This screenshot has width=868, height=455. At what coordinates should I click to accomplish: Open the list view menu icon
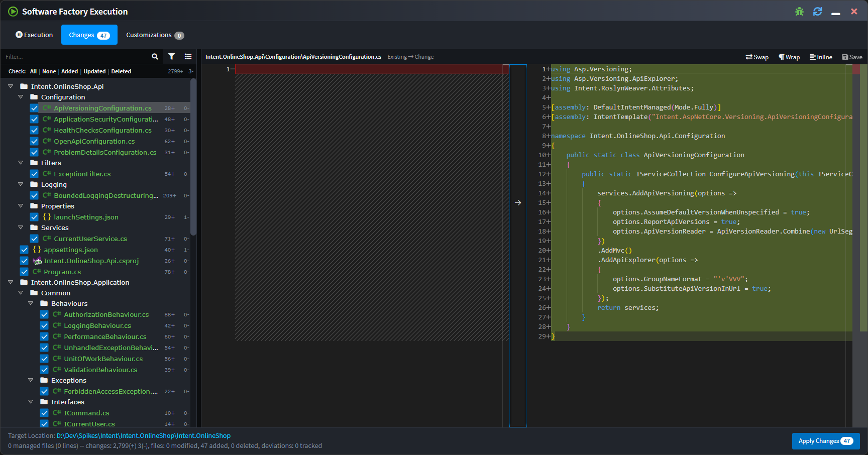[188, 56]
